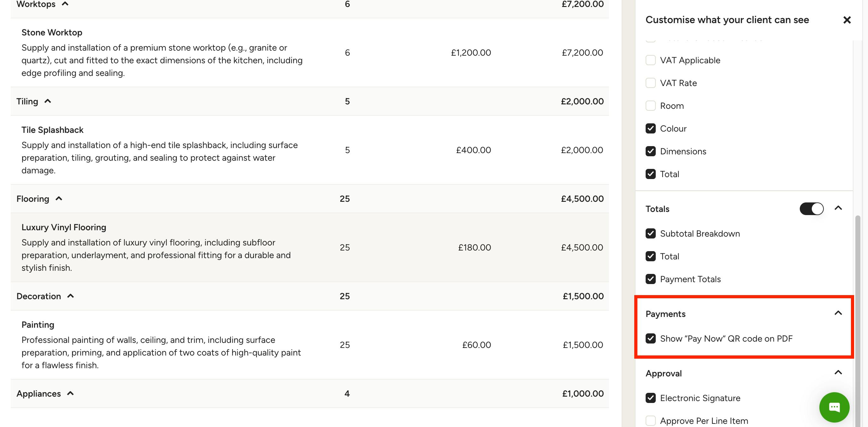Open the green live chat bubble

pyautogui.click(x=834, y=407)
